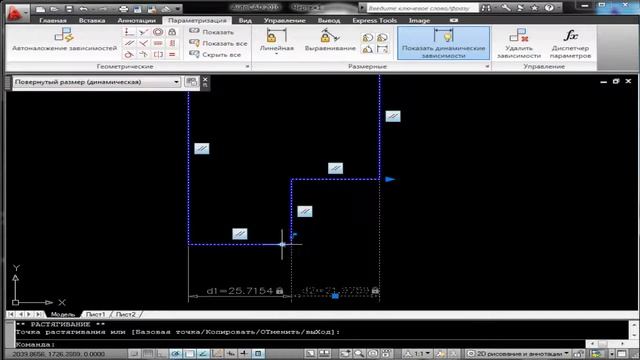This screenshot has width=640, height=360.
Task: Click the keyword search input field
Action: click(x=422, y=8)
